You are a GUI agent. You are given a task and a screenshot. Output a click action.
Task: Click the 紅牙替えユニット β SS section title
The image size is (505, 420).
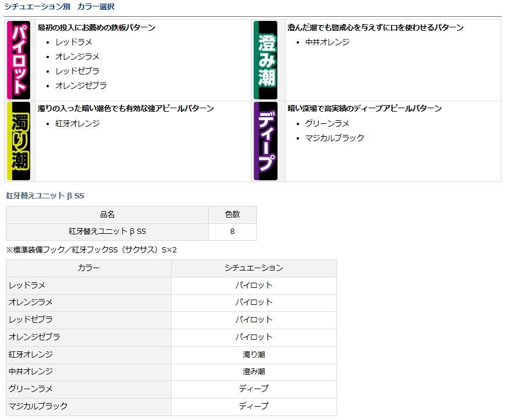point(45,196)
